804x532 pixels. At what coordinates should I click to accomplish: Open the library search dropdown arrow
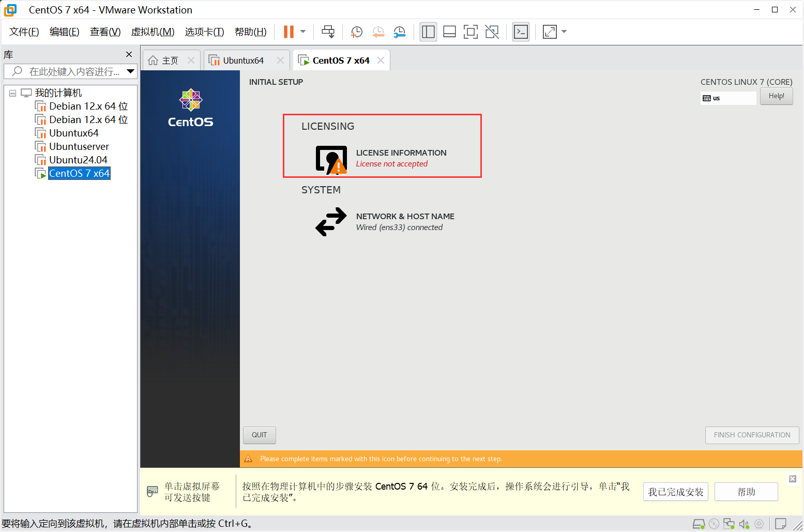(x=131, y=71)
